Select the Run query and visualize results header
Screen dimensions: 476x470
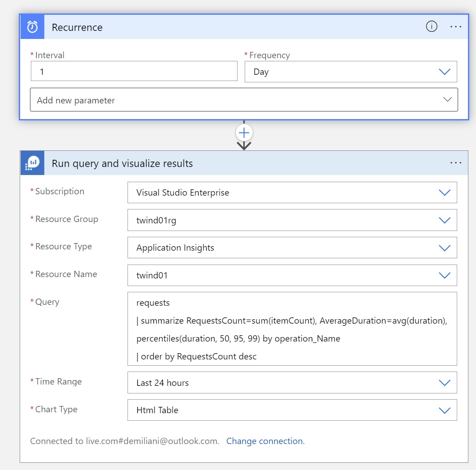click(x=122, y=163)
